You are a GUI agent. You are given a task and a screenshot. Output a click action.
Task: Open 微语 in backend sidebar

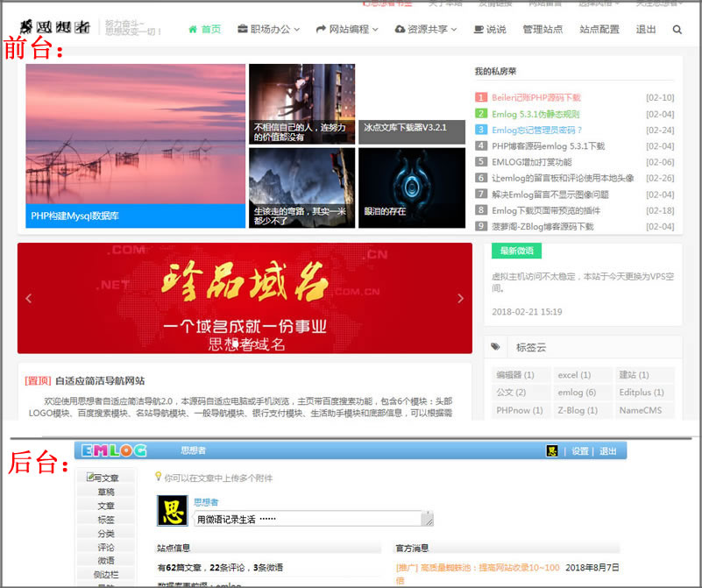click(106, 560)
